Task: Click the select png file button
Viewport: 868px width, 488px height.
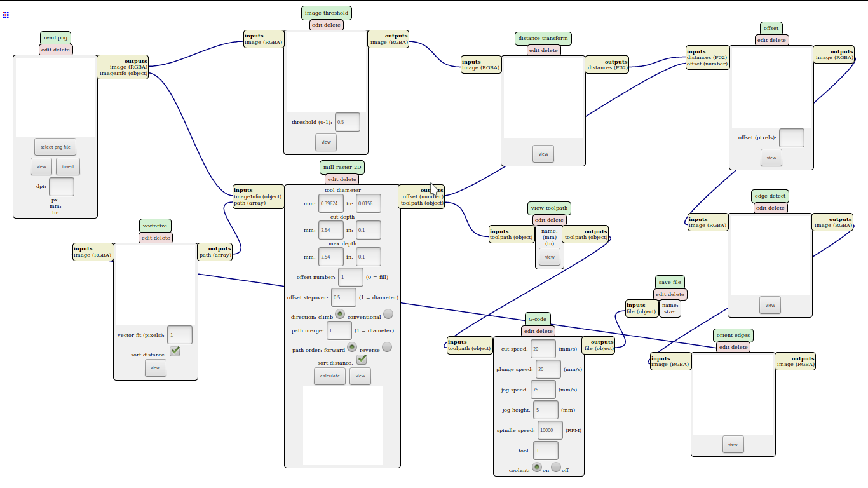Action: point(55,147)
